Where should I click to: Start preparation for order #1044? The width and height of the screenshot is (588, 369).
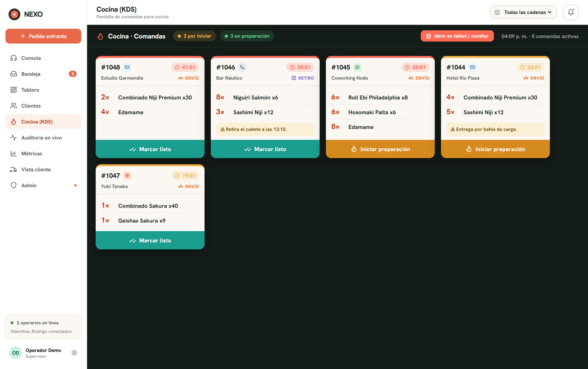pos(495,149)
